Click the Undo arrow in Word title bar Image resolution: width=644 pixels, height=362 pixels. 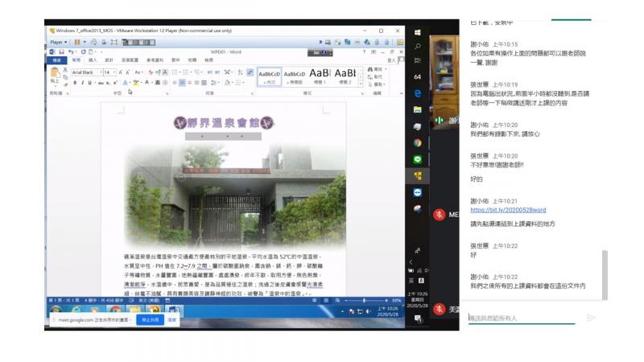pyautogui.click(x=71, y=52)
